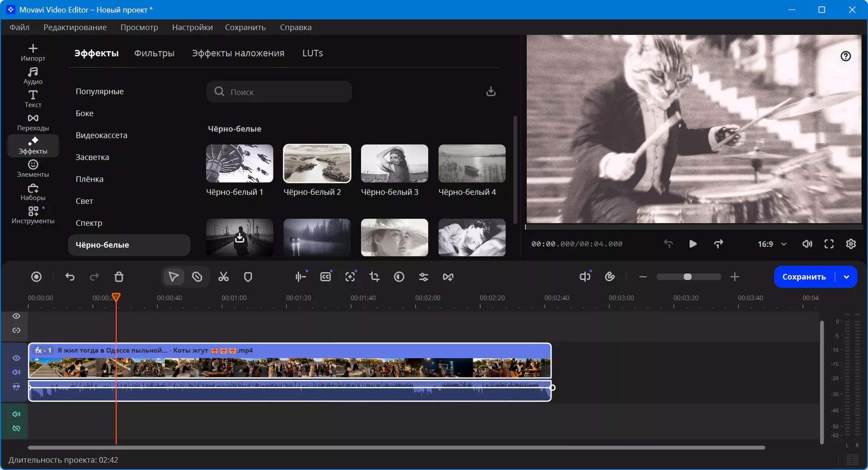Add a marker with shield icon
The height and width of the screenshot is (470, 868).
[x=248, y=277]
